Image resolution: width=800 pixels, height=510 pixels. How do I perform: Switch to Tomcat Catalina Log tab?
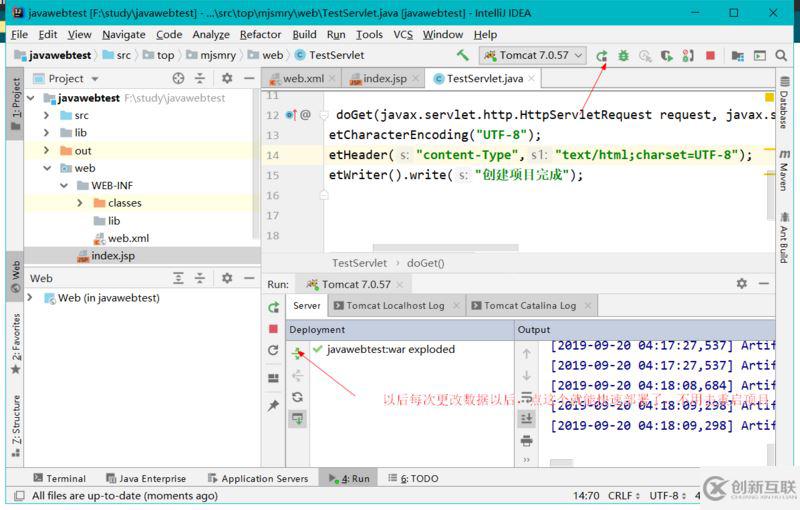coord(529,306)
